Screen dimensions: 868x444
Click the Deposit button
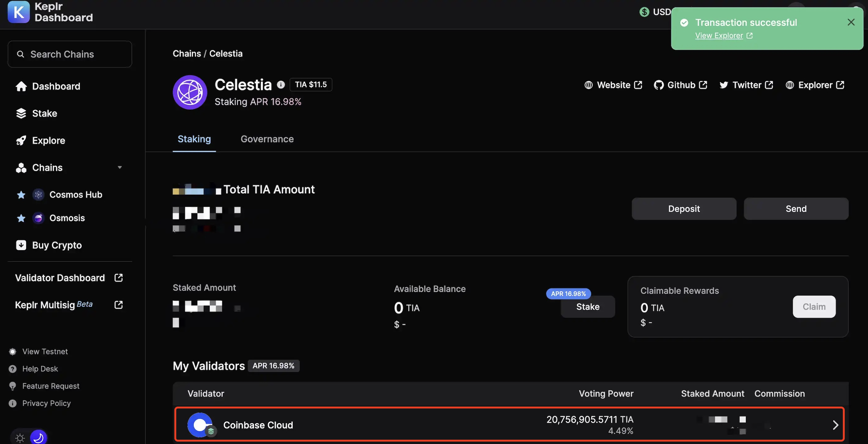point(684,209)
